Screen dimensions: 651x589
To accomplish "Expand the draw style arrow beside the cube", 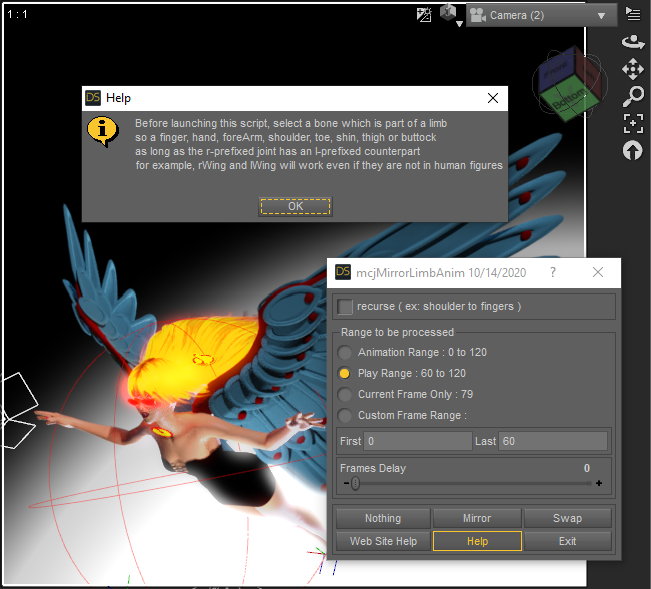I will pos(459,24).
